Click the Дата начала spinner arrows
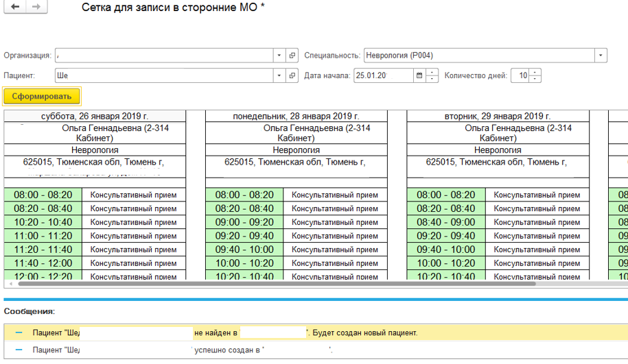This screenshot has width=628, height=364. tap(432, 75)
